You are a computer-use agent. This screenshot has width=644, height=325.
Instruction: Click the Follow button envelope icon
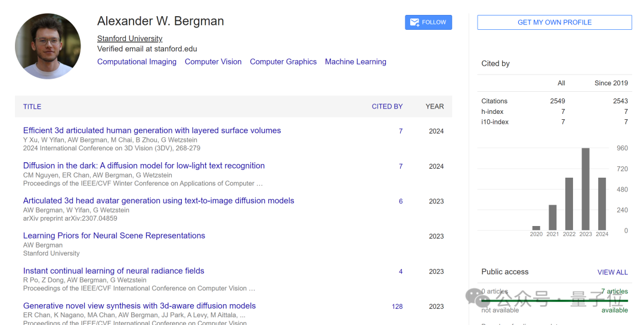pyautogui.click(x=414, y=22)
